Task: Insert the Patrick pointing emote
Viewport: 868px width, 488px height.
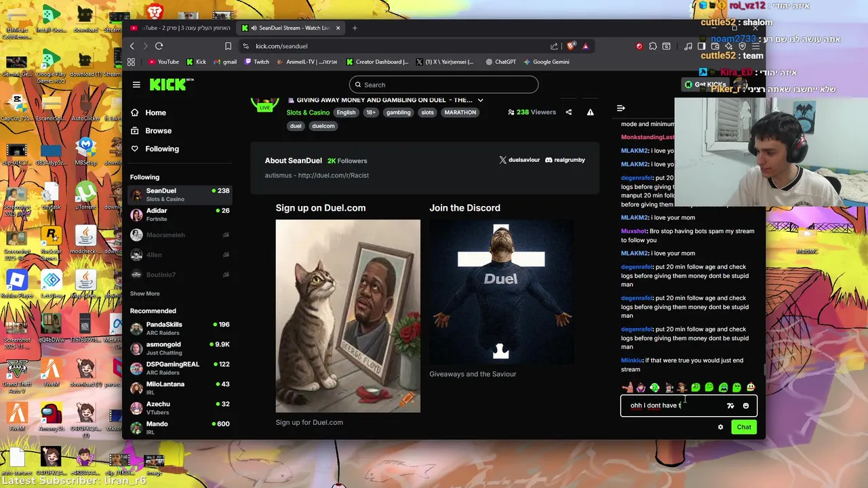Action: [628, 388]
